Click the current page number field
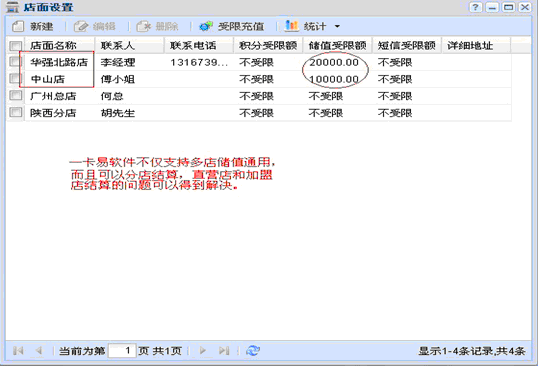 point(122,351)
